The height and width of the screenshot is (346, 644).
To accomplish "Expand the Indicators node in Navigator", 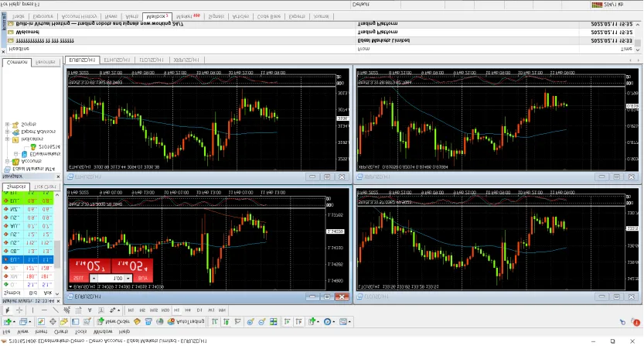I will click(x=7, y=139).
